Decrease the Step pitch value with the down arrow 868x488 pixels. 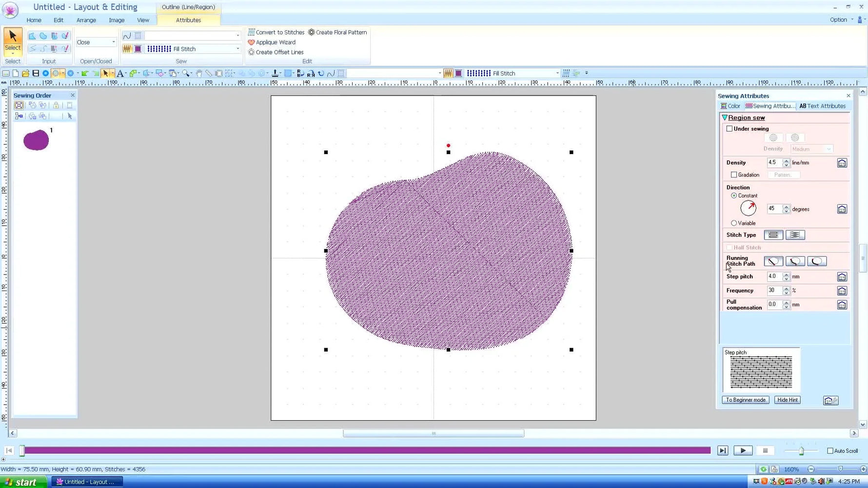point(786,279)
